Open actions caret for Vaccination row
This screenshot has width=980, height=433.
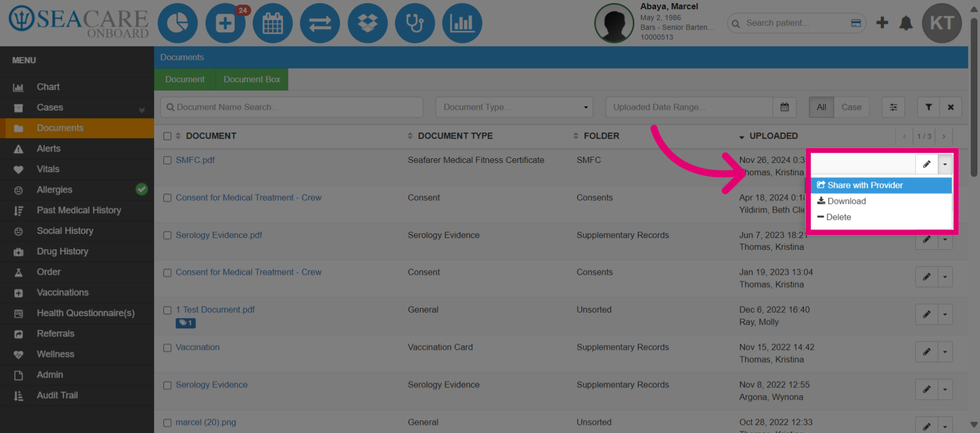(x=945, y=352)
